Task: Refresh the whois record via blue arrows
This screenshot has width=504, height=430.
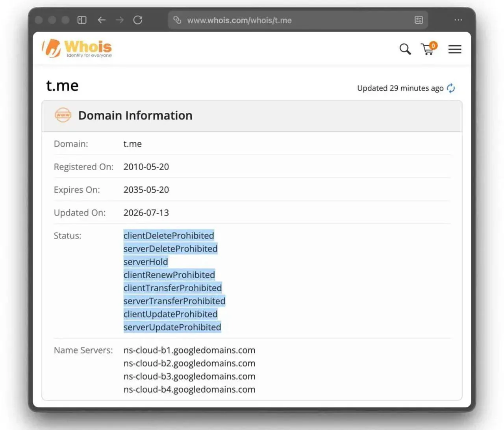Action: [x=451, y=88]
